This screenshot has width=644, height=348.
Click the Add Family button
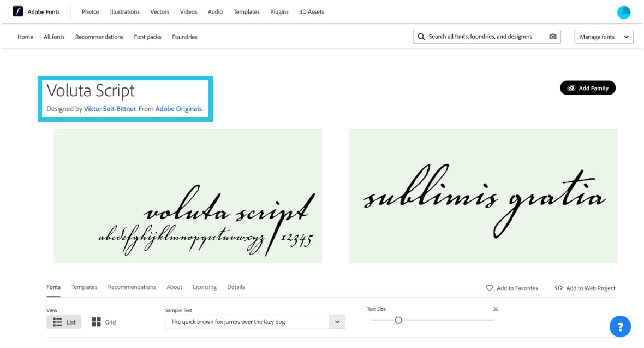coord(588,88)
